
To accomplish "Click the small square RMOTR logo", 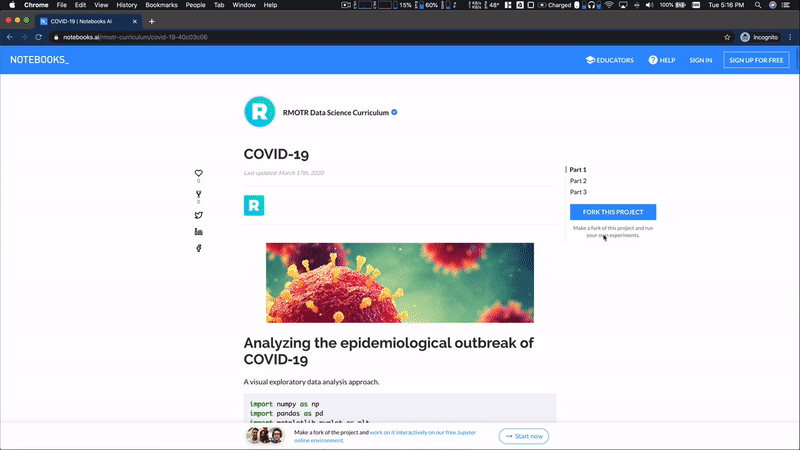I will coord(254,206).
